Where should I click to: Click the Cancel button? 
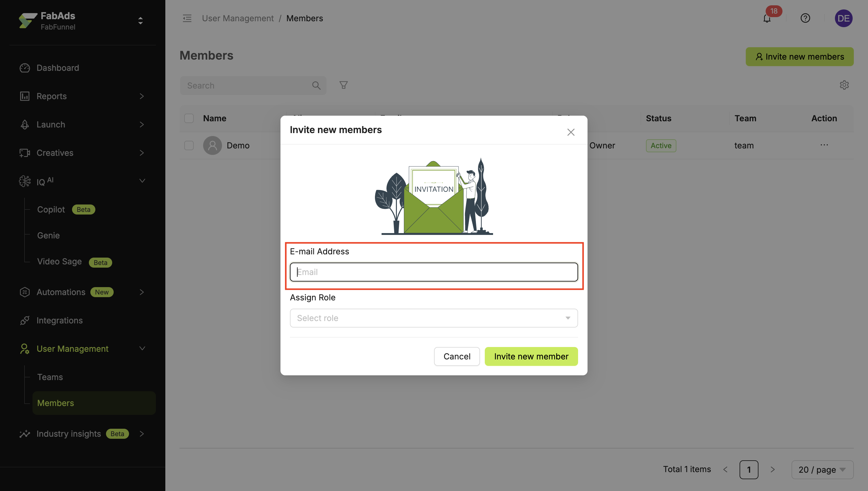pyautogui.click(x=456, y=356)
